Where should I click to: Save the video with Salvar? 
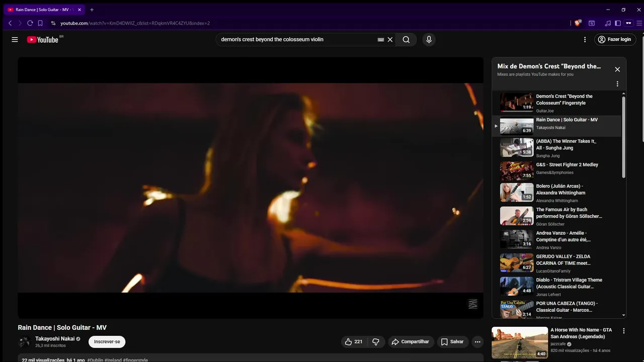452,342
